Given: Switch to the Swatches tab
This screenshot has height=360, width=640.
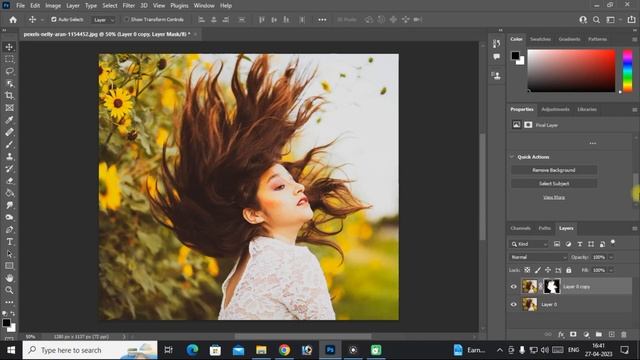Looking at the screenshot, I should [x=540, y=39].
